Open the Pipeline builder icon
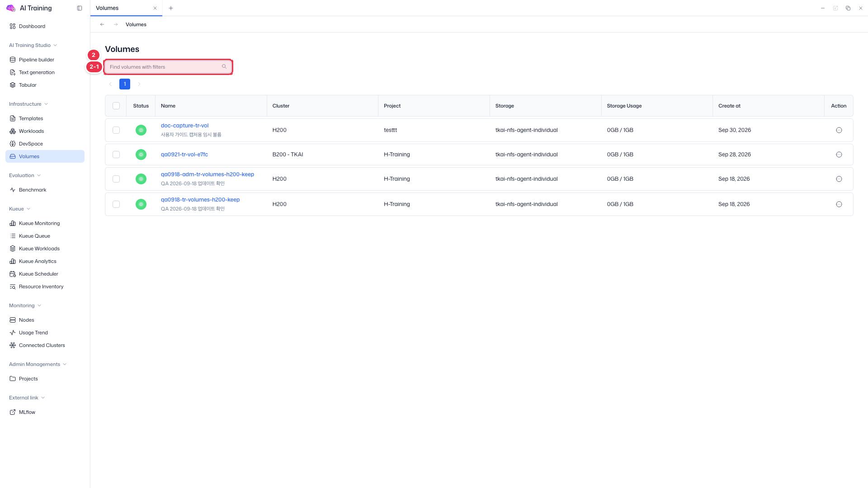This screenshot has height=488, width=868. pyautogui.click(x=13, y=60)
